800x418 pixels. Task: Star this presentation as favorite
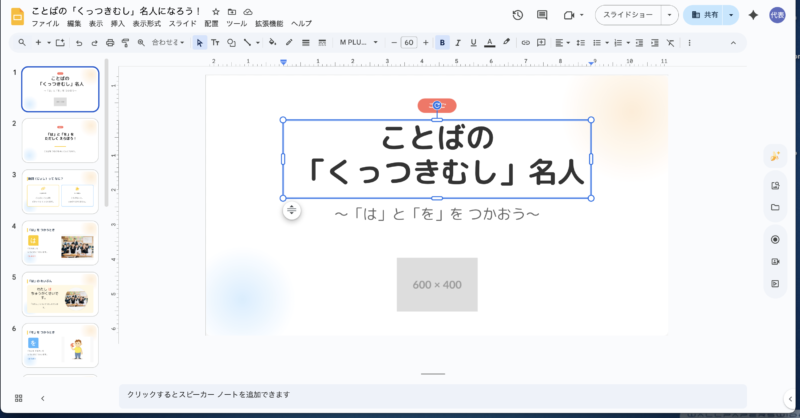tap(216, 11)
